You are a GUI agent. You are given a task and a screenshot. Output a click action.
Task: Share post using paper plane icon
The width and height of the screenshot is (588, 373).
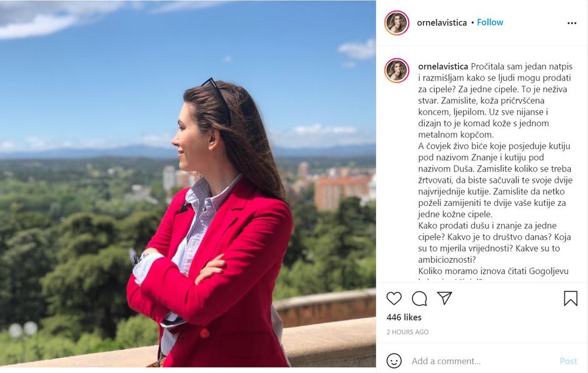click(444, 298)
